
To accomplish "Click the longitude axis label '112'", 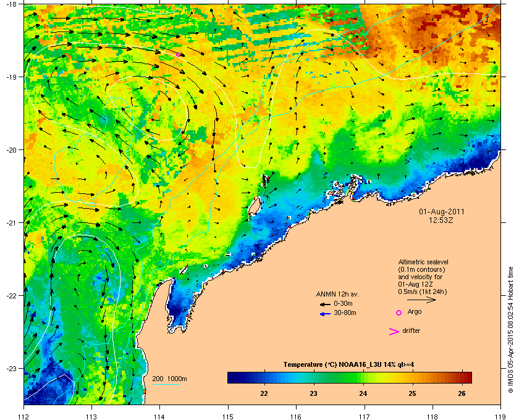I will click(24, 417).
